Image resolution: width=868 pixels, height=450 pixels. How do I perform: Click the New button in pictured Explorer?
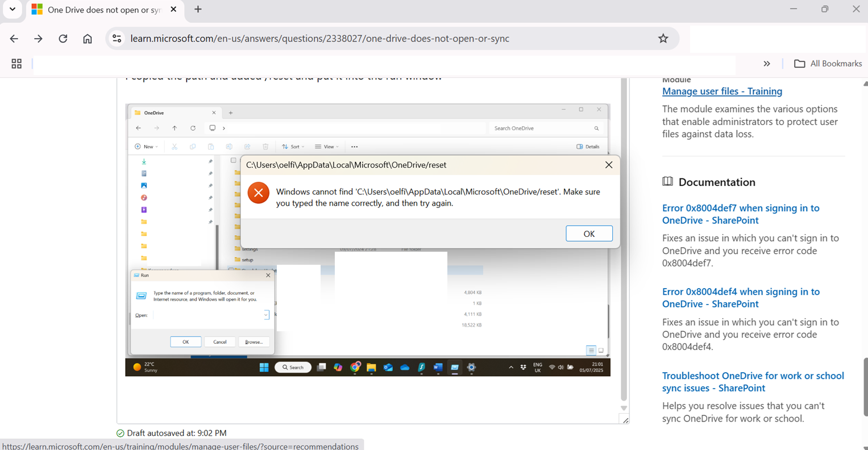(146, 147)
